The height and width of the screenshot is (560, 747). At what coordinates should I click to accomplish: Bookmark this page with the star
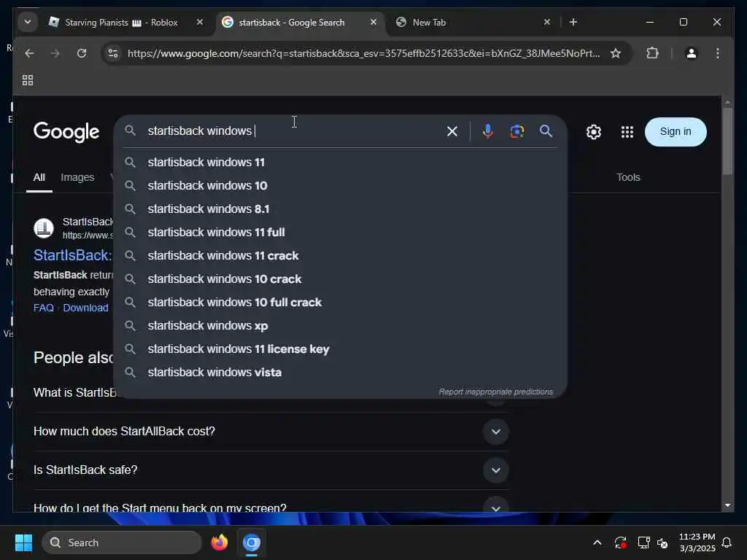click(x=616, y=52)
